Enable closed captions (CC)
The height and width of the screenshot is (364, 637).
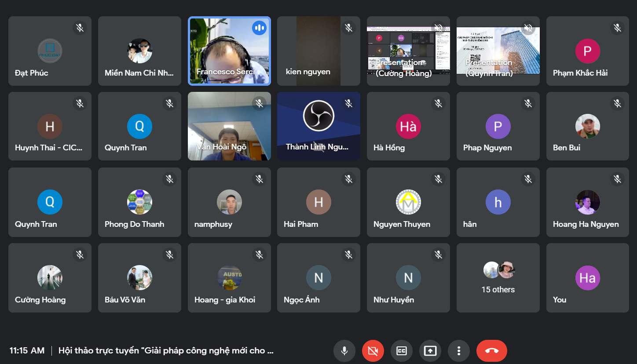point(402,351)
